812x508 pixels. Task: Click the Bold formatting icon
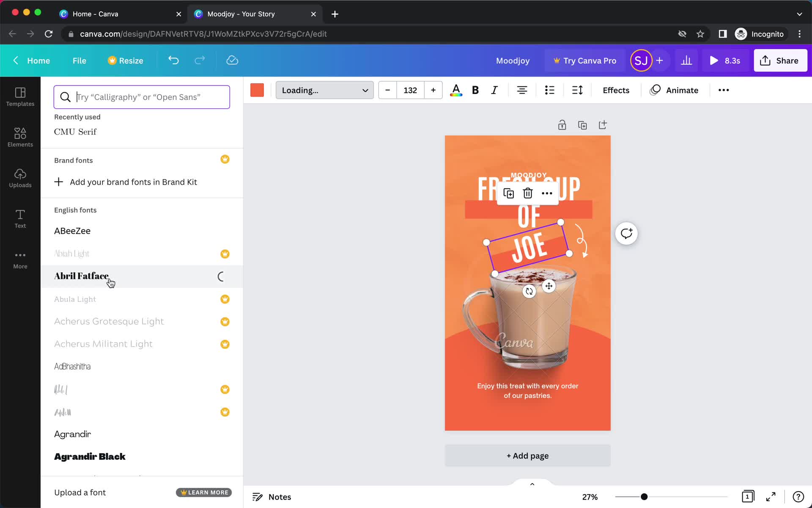pos(475,90)
